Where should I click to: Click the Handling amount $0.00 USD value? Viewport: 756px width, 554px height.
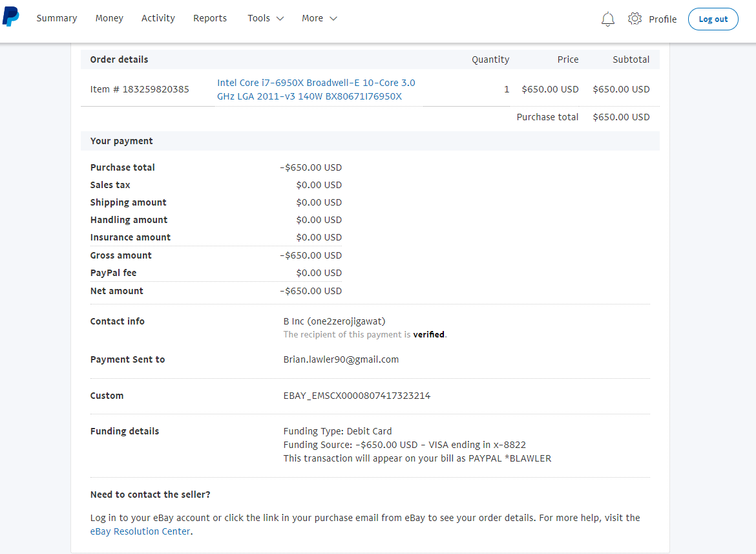coord(319,220)
